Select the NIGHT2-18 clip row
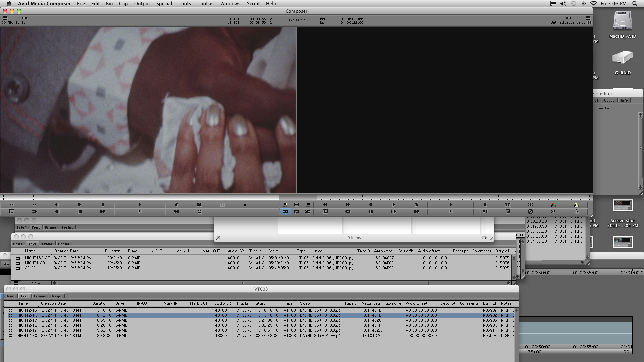Image resolution: width=644 pixels, height=362 pixels. point(27,325)
